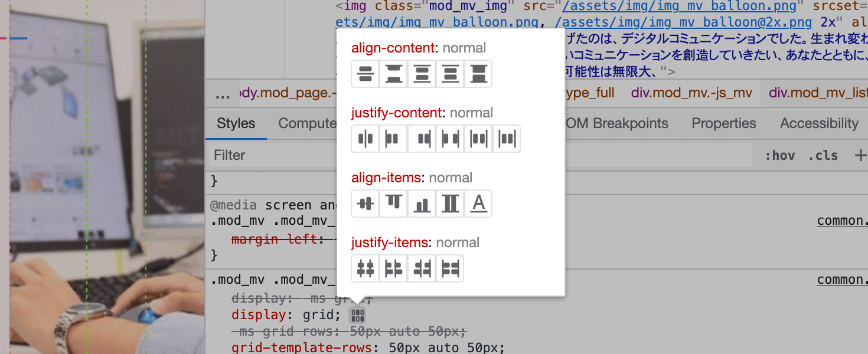Set align-items to end icon
This screenshot has width=868, height=354.
coord(422,204)
